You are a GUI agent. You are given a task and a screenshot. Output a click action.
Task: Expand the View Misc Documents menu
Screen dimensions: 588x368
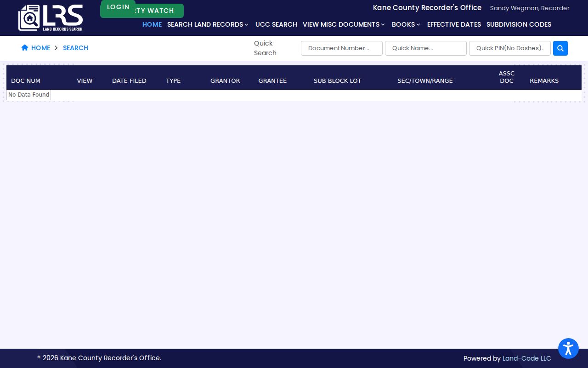click(x=344, y=24)
